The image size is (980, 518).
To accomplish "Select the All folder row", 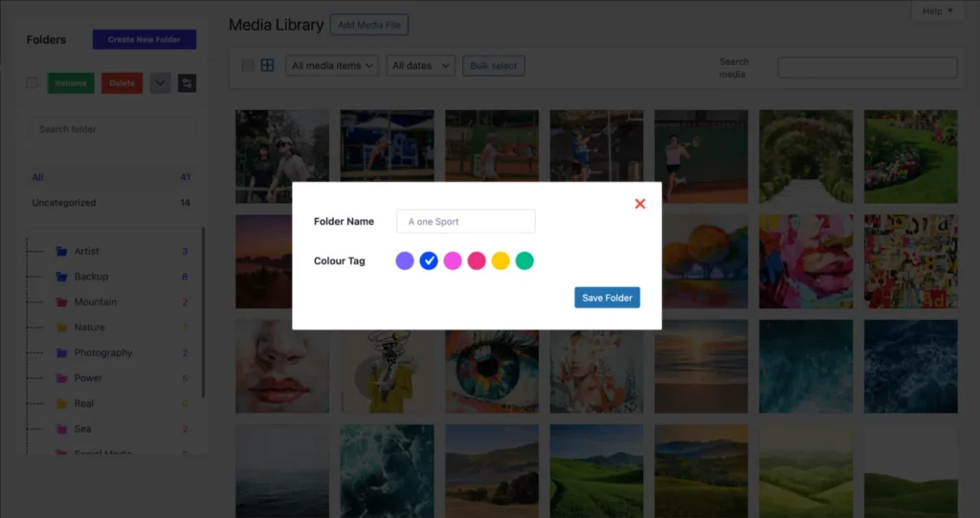I will pyautogui.click(x=111, y=177).
